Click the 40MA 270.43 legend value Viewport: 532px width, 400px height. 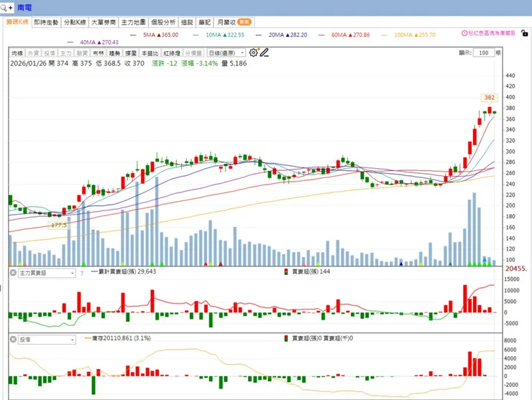tap(99, 42)
